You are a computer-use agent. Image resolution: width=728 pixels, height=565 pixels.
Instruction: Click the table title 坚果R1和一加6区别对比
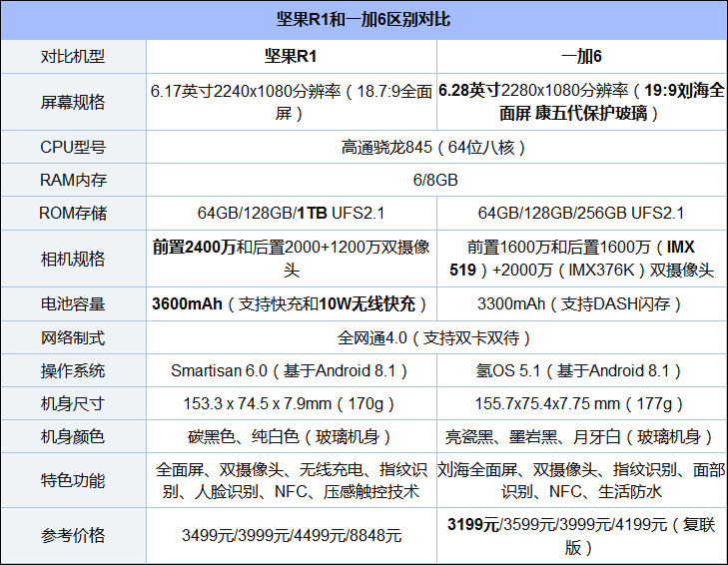364,20
